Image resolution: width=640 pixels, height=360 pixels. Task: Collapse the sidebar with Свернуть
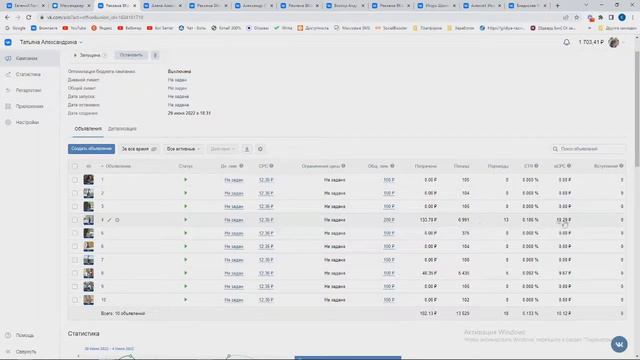[x=26, y=351]
